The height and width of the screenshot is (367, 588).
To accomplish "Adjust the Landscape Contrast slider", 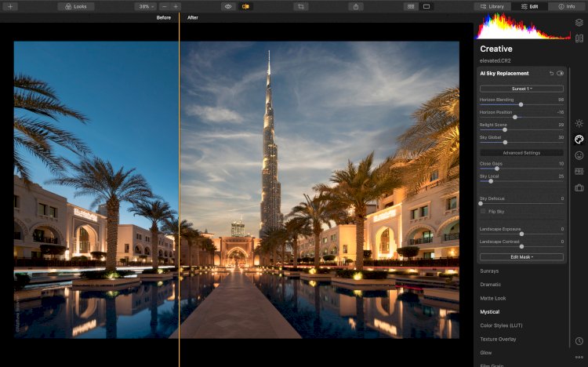I will [521, 246].
